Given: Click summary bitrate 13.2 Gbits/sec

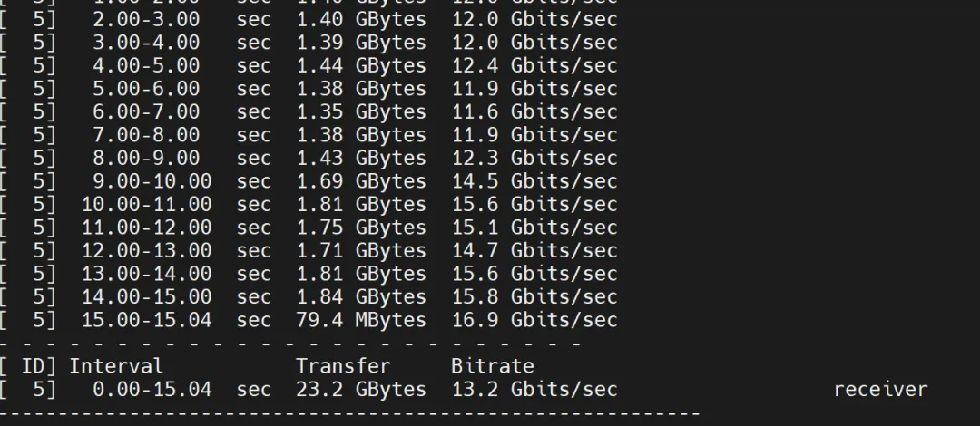Looking at the screenshot, I should [534, 390].
